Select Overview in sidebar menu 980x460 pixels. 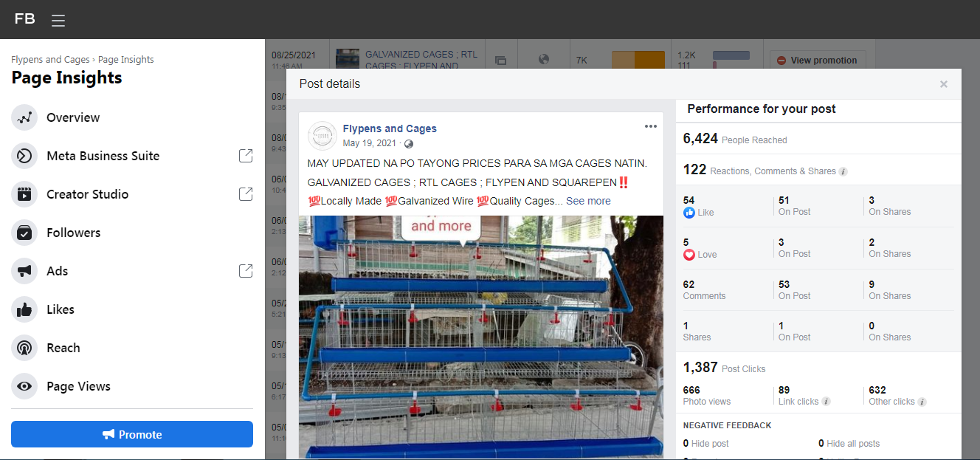(x=73, y=117)
